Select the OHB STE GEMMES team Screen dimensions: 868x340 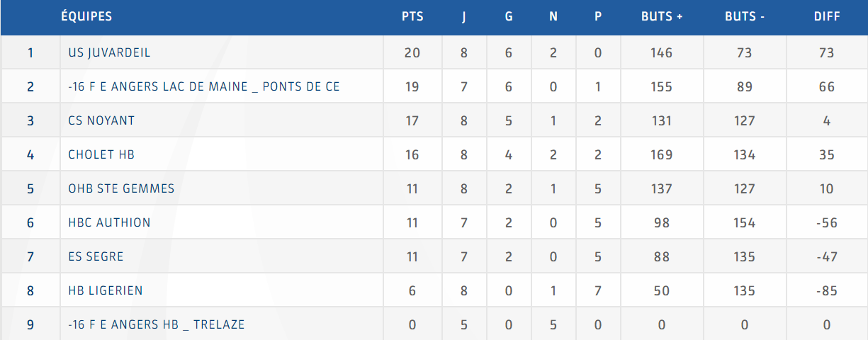click(x=121, y=189)
